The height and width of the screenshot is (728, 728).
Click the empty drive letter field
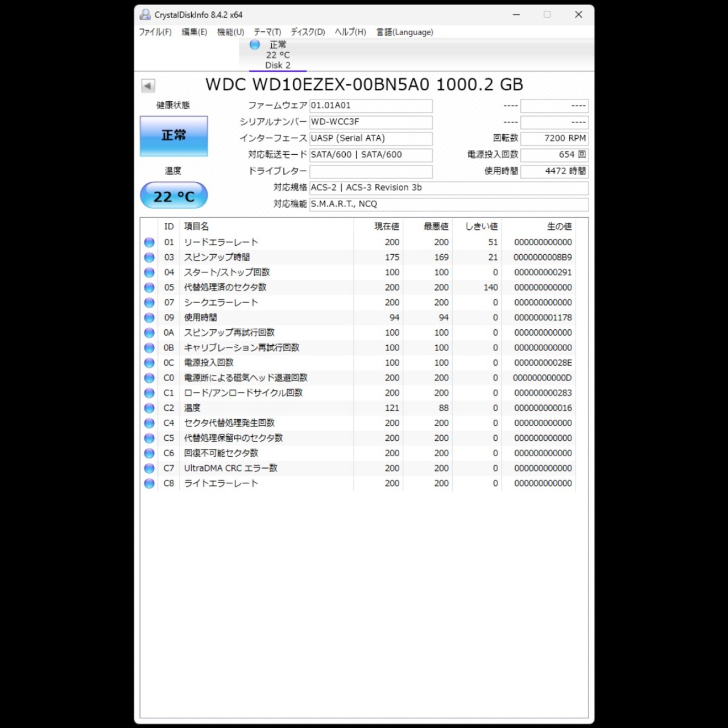click(371, 171)
